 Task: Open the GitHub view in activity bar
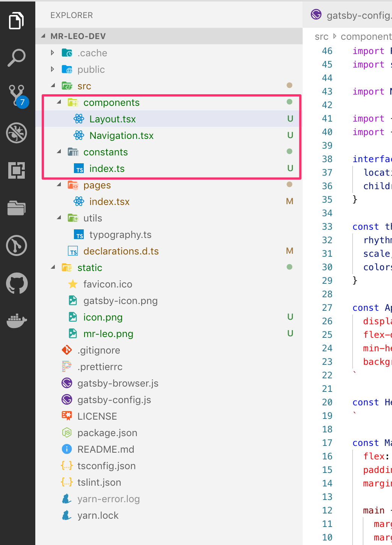pos(17,283)
